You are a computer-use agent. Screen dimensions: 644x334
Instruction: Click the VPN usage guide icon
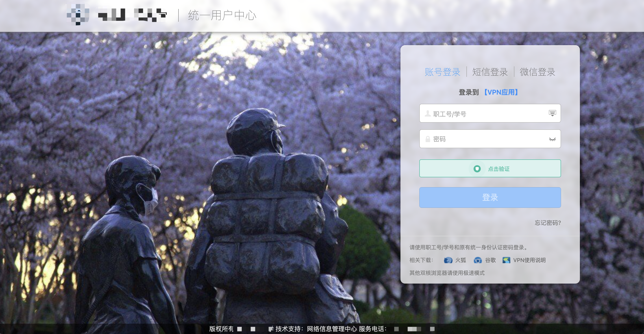[506, 260]
